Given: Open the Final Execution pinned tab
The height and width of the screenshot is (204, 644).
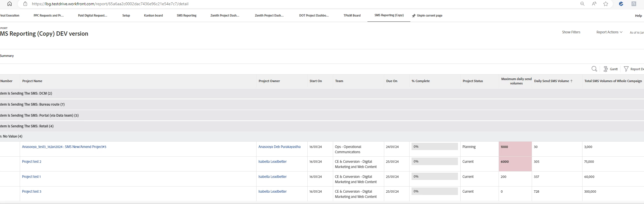Looking at the screenshot, I should (x=10, y=15).
